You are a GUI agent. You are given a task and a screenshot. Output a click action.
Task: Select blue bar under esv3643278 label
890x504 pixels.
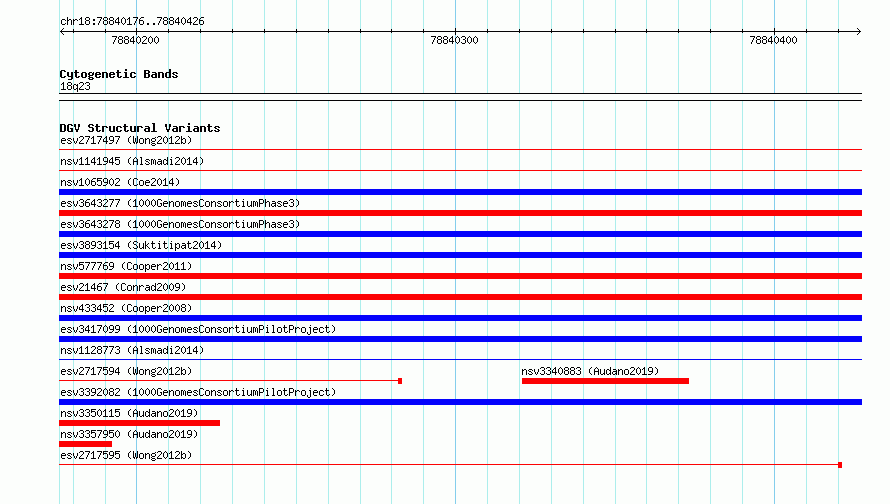click(x=460, y=234)
